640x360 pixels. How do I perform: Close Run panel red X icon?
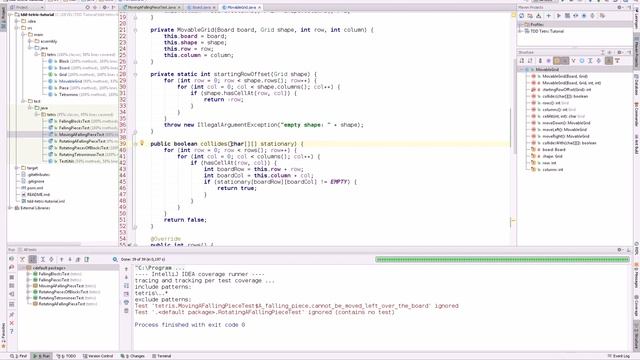pos(11,323)
